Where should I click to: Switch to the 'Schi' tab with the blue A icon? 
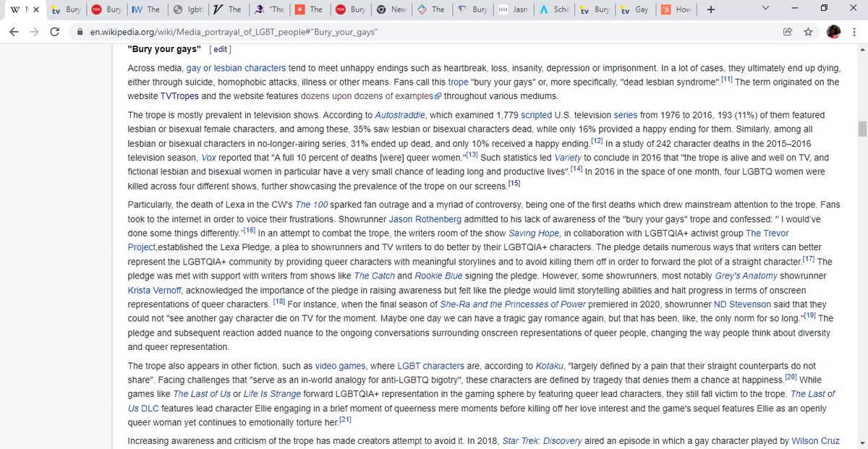(x=555, y=9)
